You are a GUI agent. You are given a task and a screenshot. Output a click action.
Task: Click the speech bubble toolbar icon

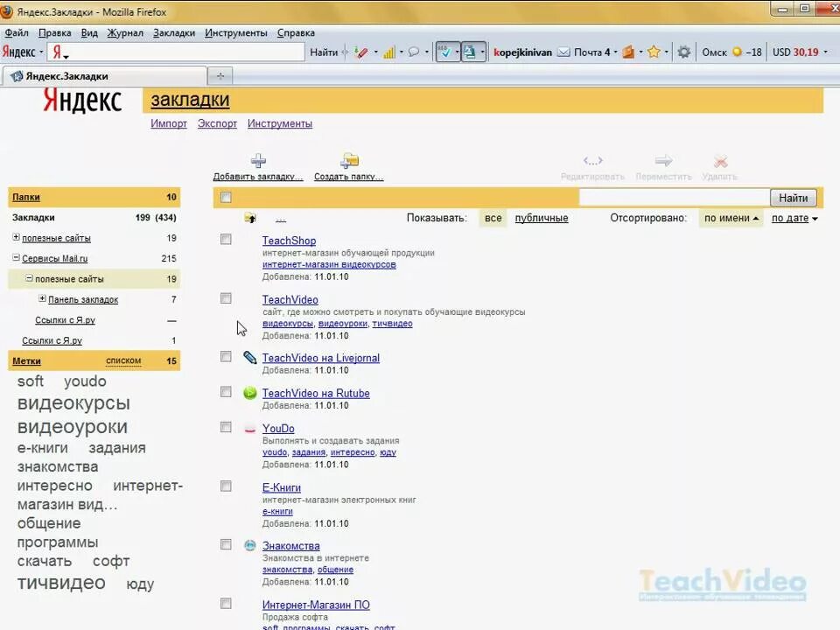414,52
